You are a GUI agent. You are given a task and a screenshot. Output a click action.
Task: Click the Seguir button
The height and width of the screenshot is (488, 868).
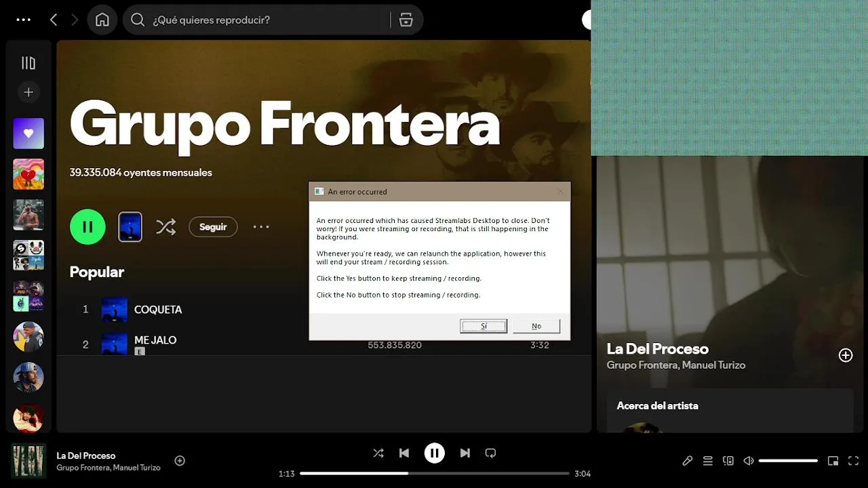(213, 227)
